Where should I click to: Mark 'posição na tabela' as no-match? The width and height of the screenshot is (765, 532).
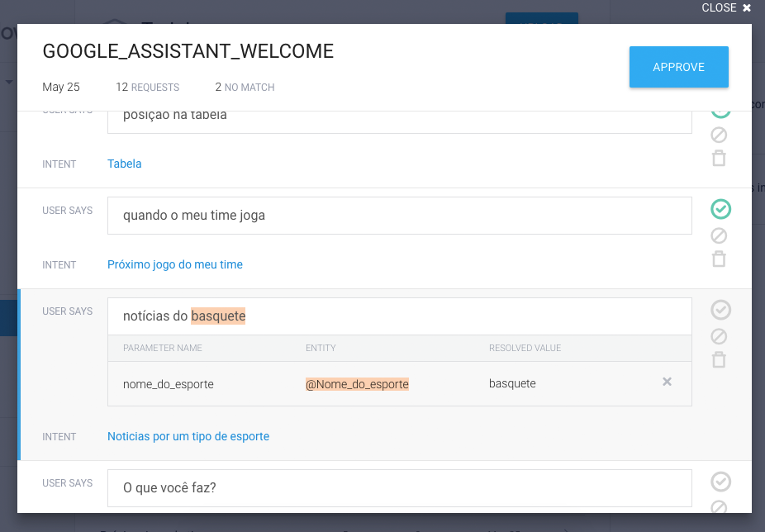[x=719, y=135]
